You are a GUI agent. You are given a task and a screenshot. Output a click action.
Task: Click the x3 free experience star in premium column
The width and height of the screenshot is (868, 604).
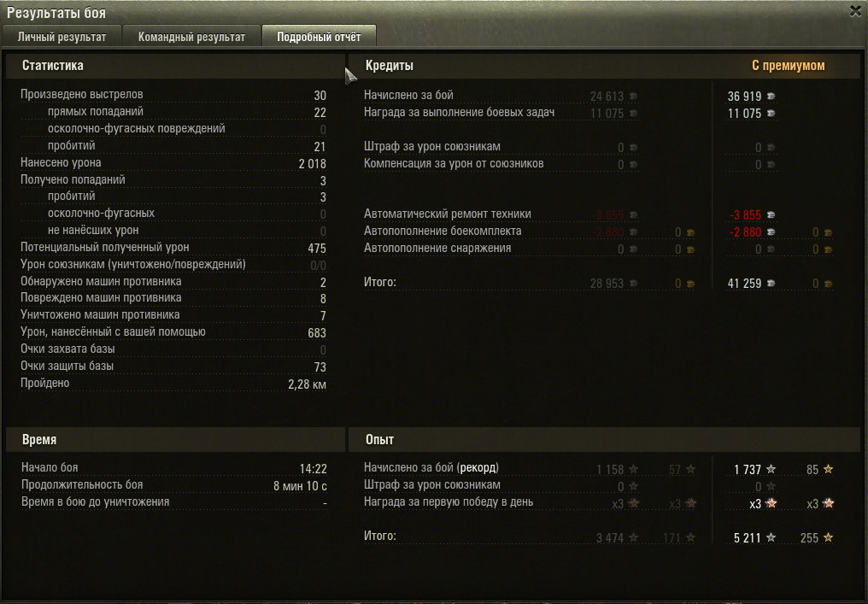828,503
